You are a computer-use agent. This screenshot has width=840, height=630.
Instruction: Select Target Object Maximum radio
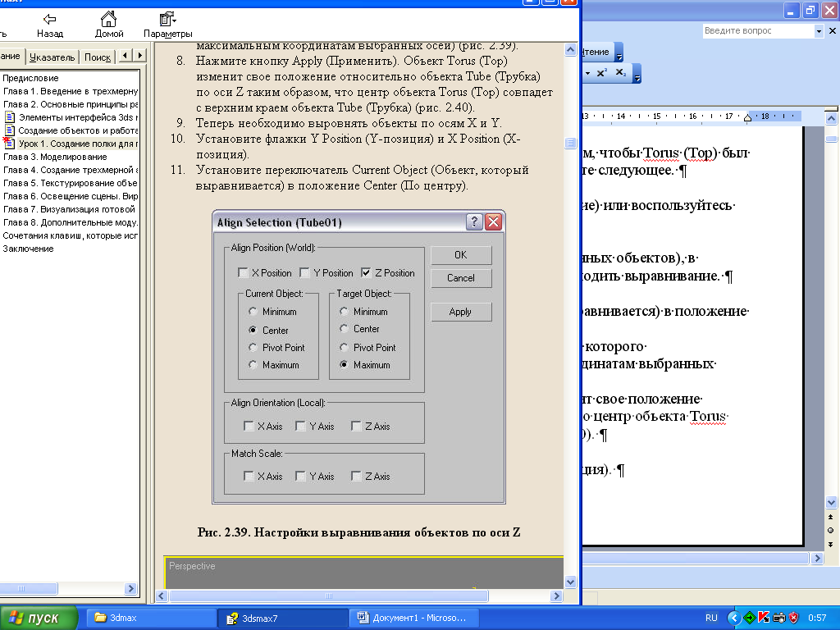coord(344,365)
